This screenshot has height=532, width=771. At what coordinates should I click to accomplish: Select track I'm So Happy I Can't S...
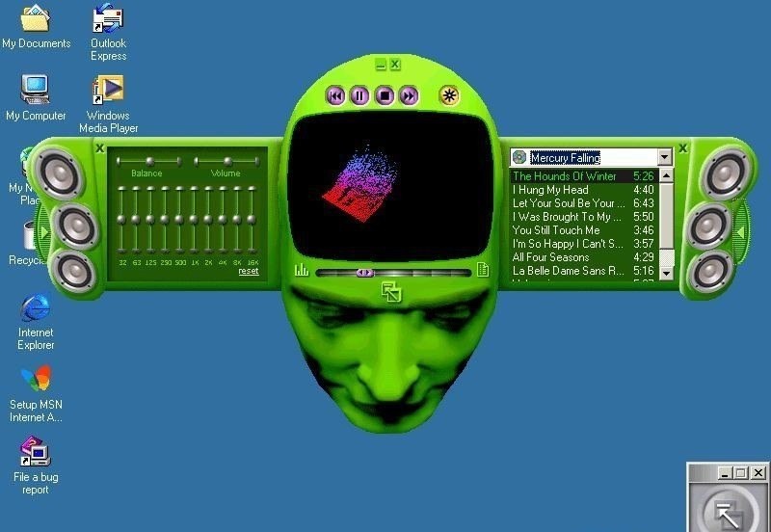[584, 244]
